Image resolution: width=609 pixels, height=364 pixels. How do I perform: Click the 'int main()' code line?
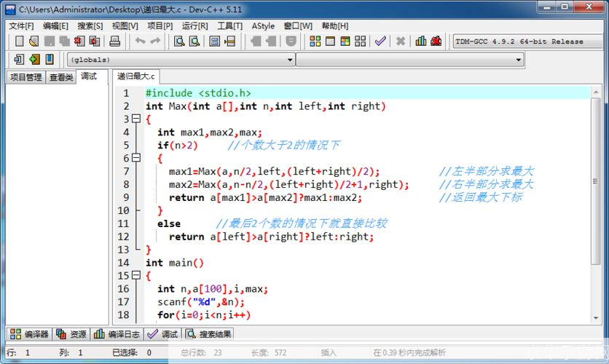click(x=174, y=263)
